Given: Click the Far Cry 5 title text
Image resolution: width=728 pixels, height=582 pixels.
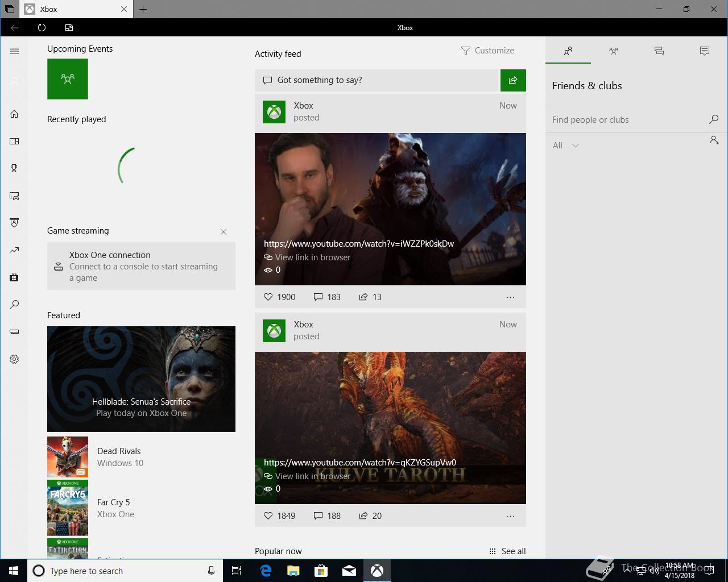Looking at the screenshot, I should tap(114, 502).
